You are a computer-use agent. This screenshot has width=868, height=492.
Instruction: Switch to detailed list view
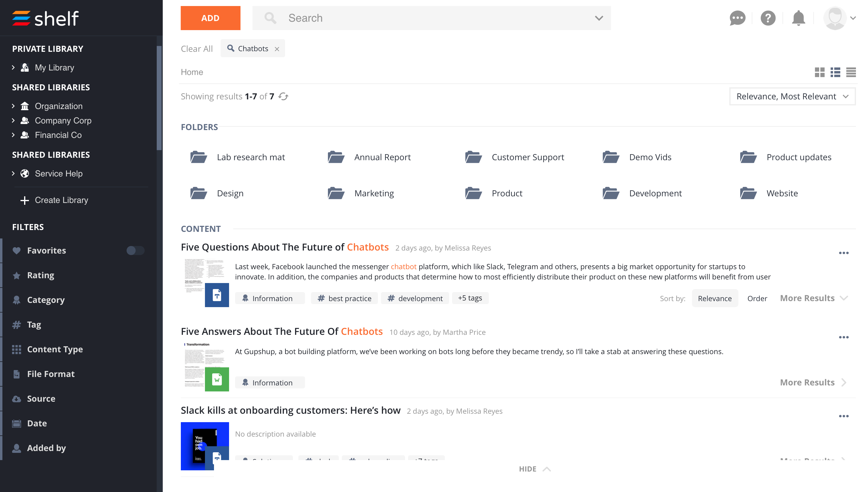tap(835, 72)
